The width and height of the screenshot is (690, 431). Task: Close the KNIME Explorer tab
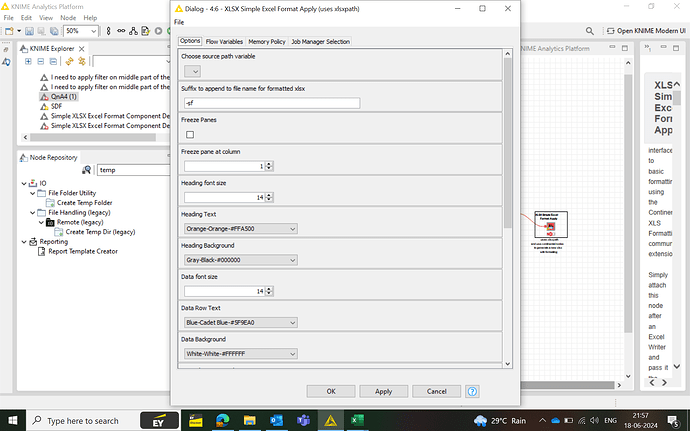click(x=81, y=48)
